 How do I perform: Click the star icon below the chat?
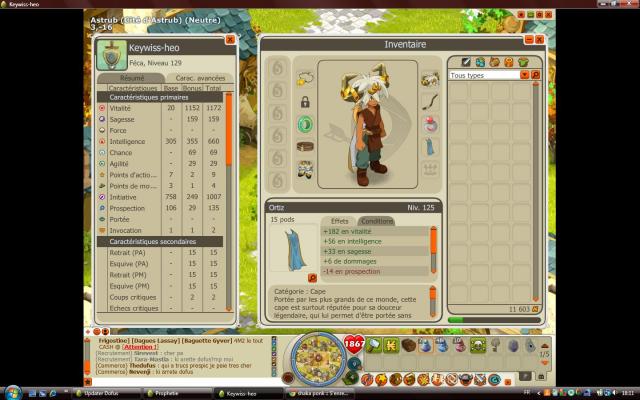tap(88, 382)
